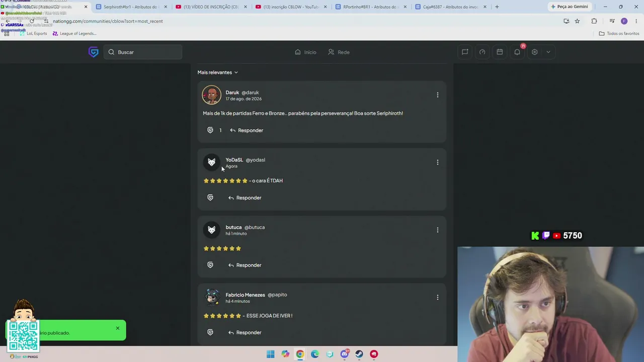Switch to the RPortinho#BR1 browser tab
This screenshot has width=644, height=362.
coord(371,7)
